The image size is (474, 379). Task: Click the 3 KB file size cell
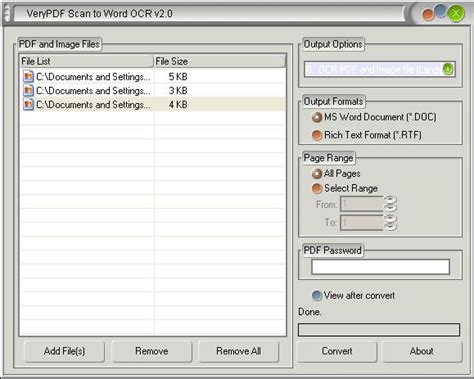coord(178,91)
